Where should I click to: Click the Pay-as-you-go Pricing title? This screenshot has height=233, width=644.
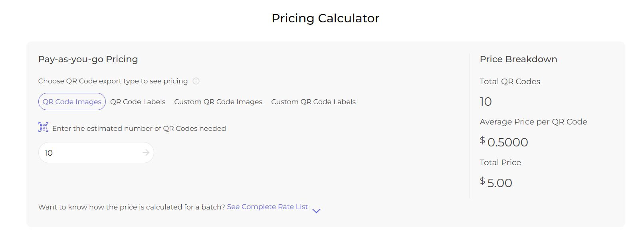[88, 59]
